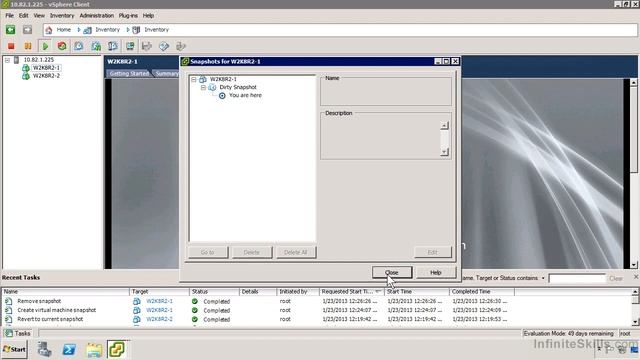640x360 pixels.
Task: Click the Edit button in Snapshots dialog
Action: point(433,252)
